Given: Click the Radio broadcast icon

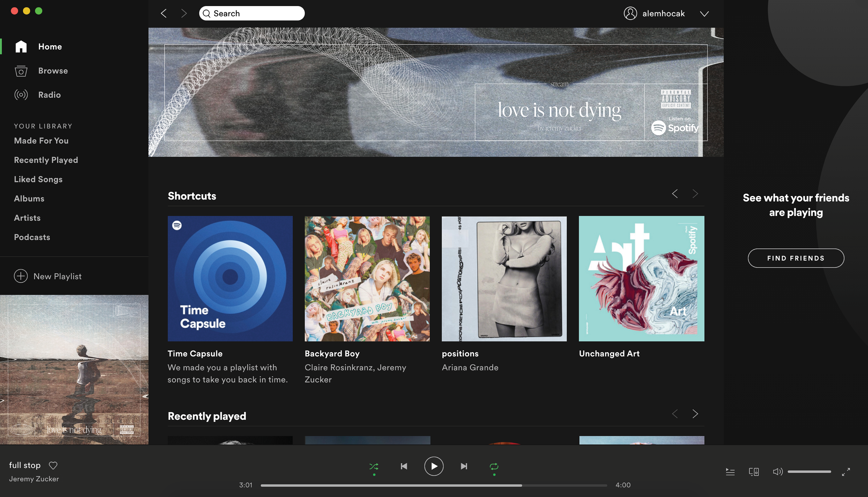Looking at the screenshot, I should (x=21, y=95).
